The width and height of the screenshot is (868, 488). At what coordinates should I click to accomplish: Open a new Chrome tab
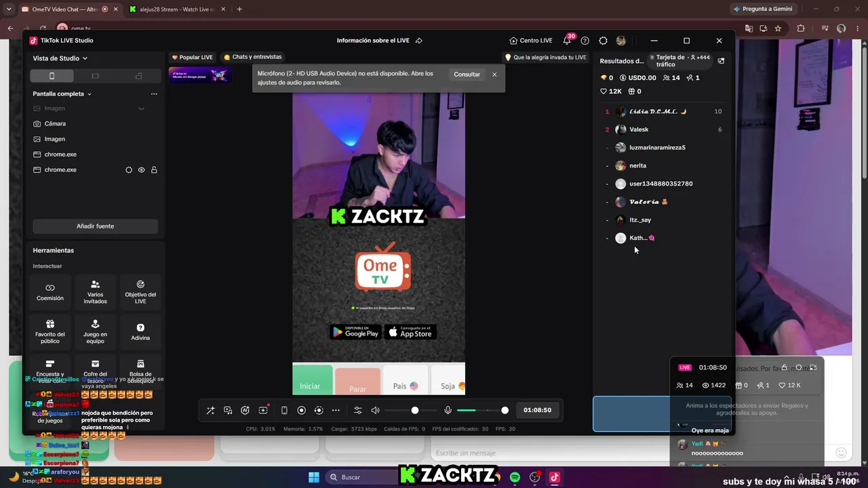(239, 9)
